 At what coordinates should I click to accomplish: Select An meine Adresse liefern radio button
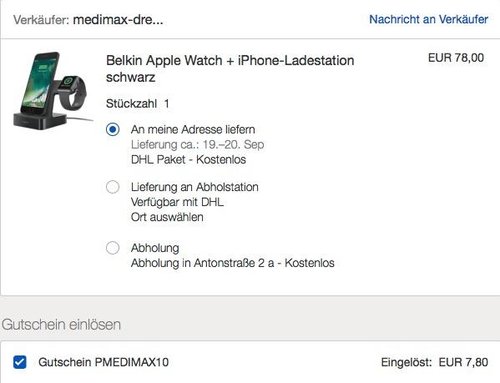point(113,129)
